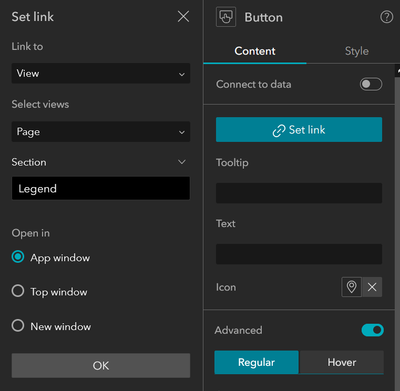This screenshot has height=391, width=400.
Task: Open the Button help icon
Action: coord(386,17)
